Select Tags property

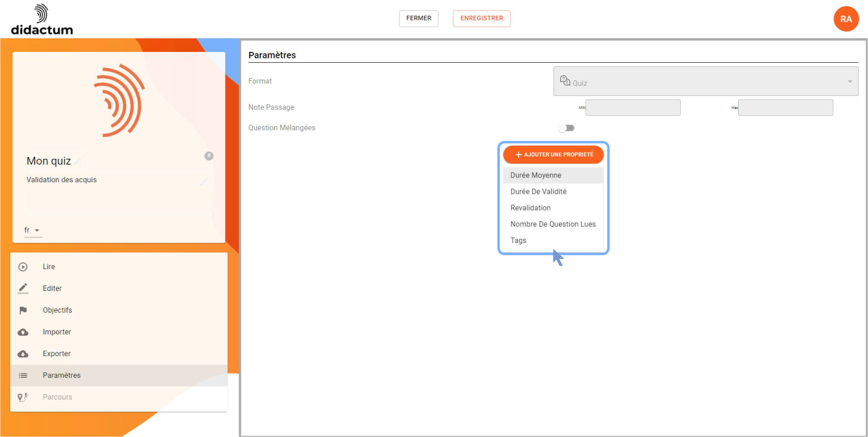[553, 240]
